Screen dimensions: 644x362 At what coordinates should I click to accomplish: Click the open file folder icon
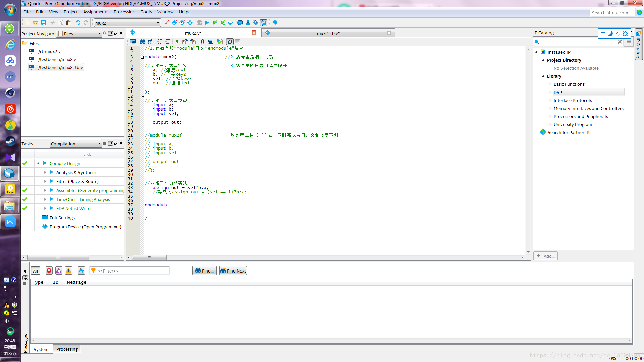35,23
